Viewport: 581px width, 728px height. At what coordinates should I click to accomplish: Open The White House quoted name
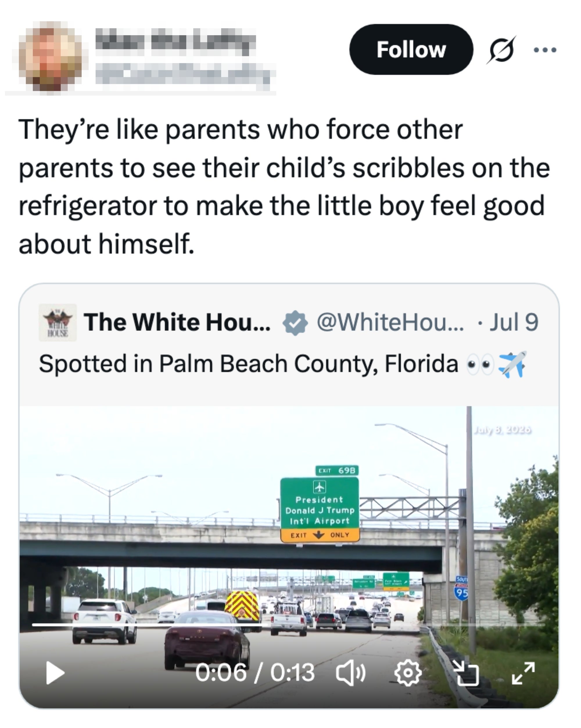177,322
